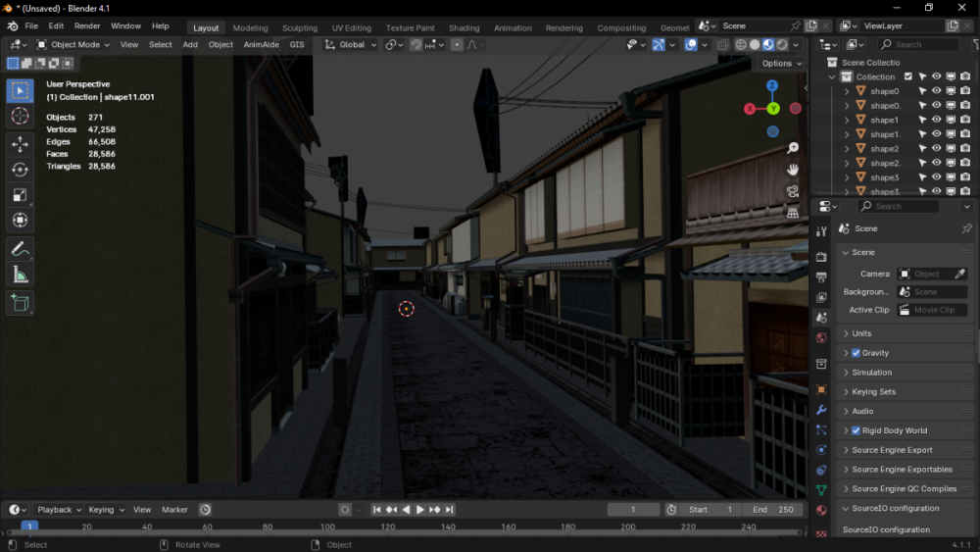The image size is (980, 552).
Task: Pick the Annotate tool
Action: tap(20, 249)
